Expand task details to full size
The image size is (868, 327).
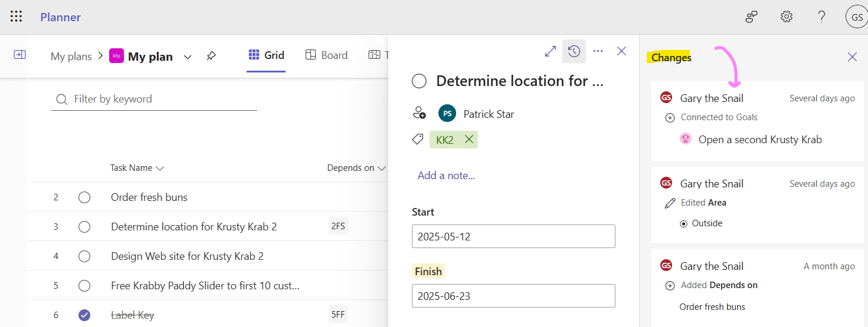click(551, 51)
